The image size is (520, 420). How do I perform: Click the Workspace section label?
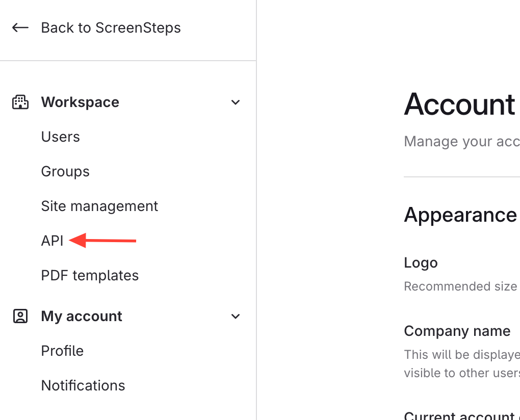pyautogui.click(x=80, y=102)
